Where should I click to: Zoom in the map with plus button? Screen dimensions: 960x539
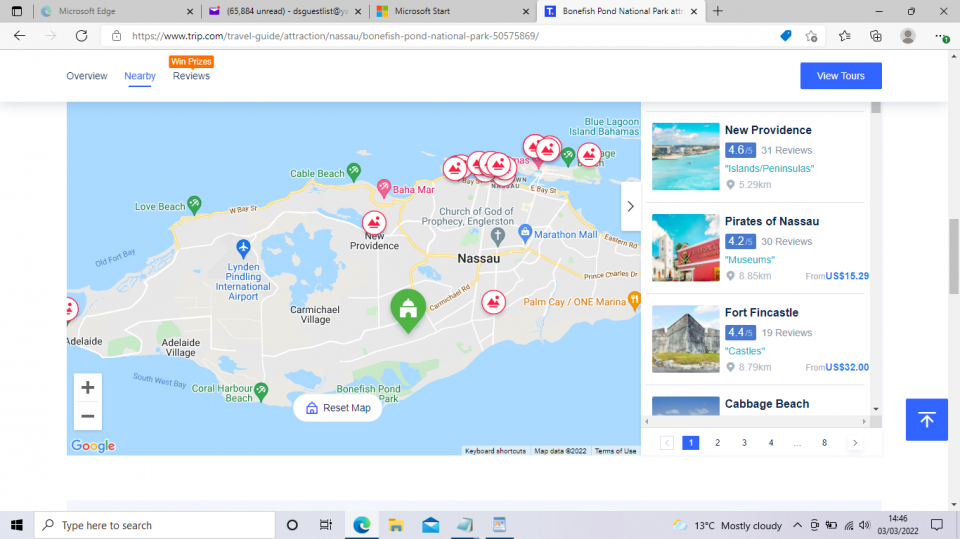[x=88, y=387]
